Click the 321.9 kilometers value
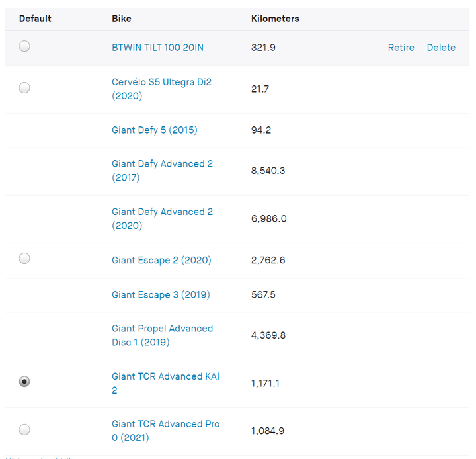This screenshot has height=459, width=476. pos(263,48)
